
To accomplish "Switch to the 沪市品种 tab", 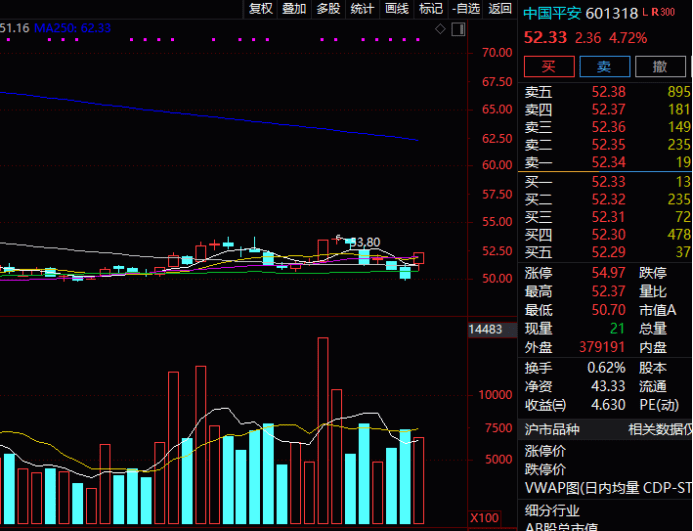I will 552,429.
